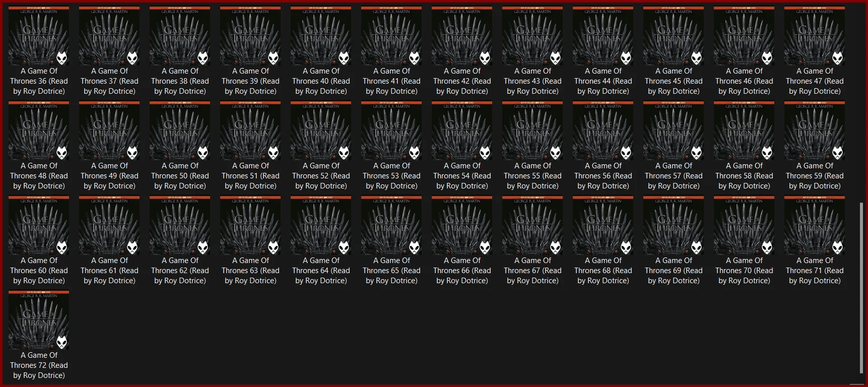Select the A Game Of Thrones 36 file icon
The width and height of the screenshot is (868, 387).
click(39, 36)
